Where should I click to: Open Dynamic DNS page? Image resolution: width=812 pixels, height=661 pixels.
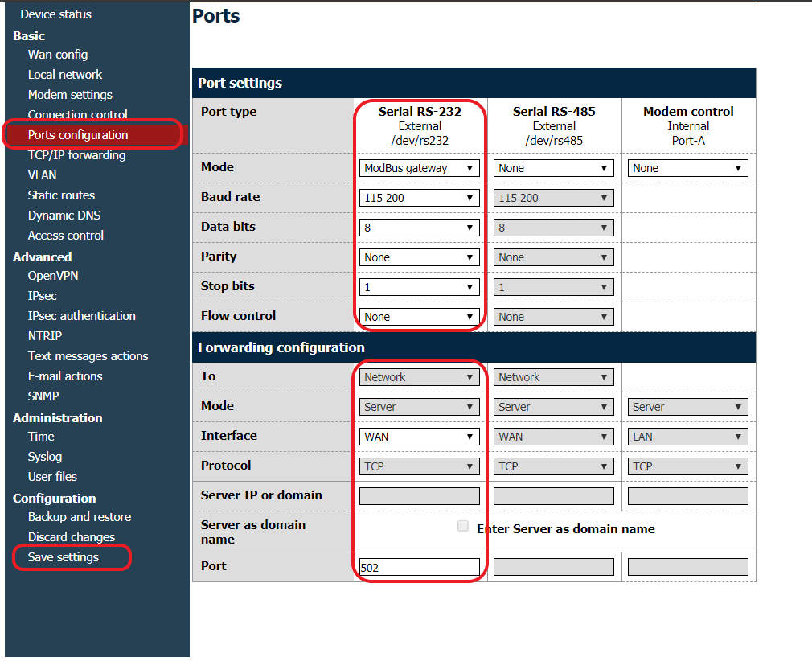coord(64,215)
